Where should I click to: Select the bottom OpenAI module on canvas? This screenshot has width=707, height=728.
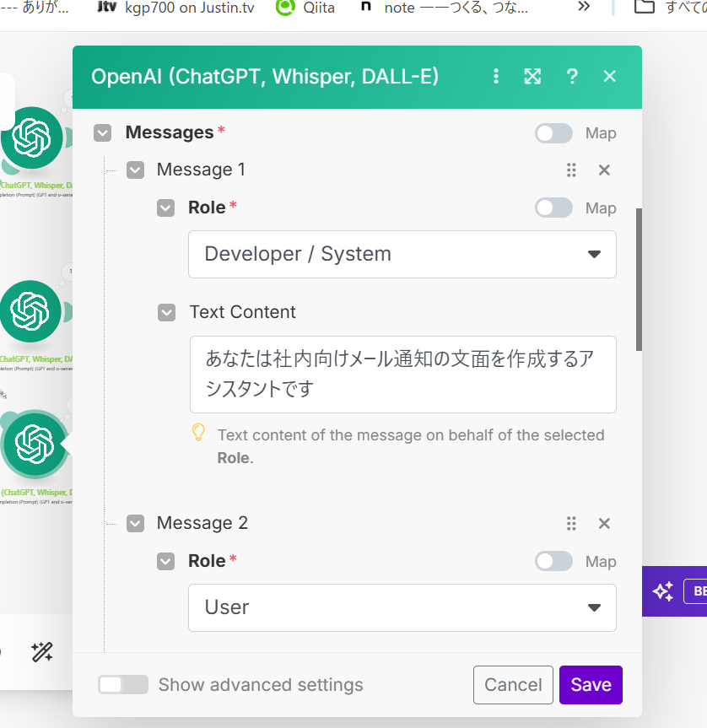[34, 445]
